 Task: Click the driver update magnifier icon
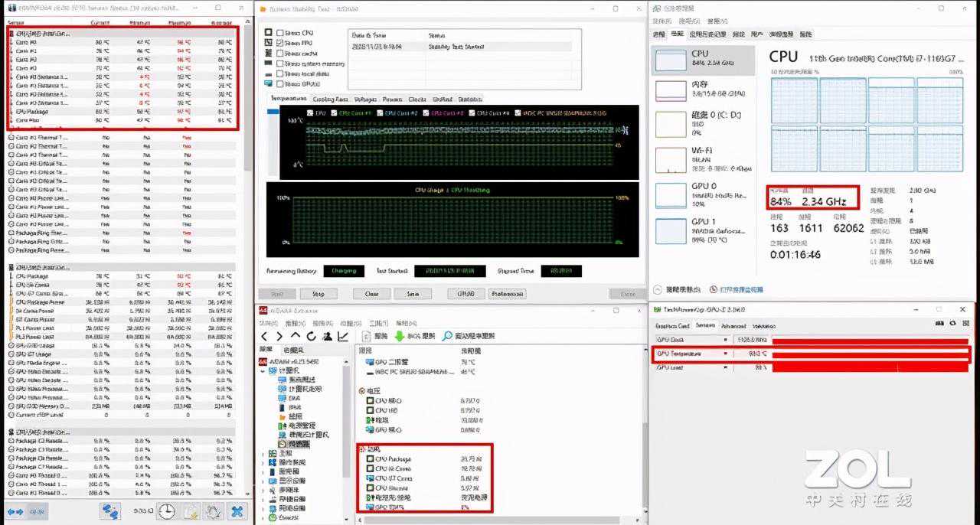coord(447,336)
